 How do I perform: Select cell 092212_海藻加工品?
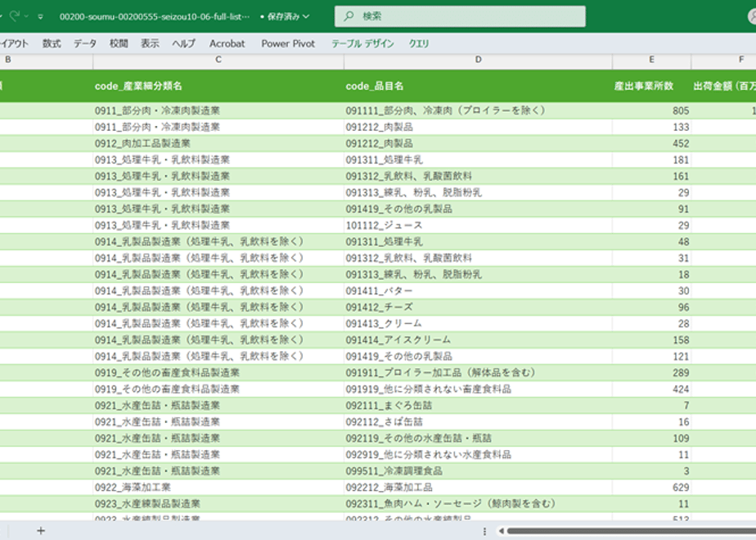(478, 488)
